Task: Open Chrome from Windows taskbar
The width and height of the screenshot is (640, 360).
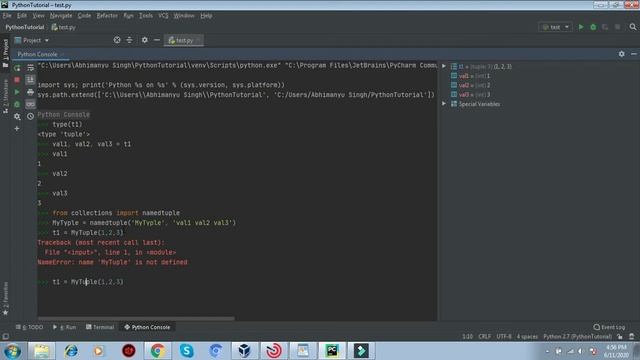Action: point(157,351)
